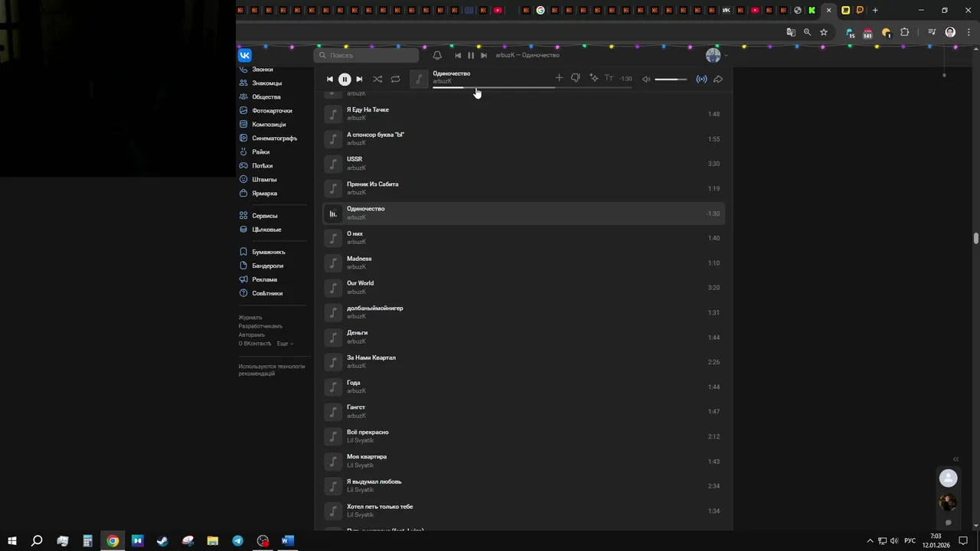Play the track USSR

click(x=524, y=164)
